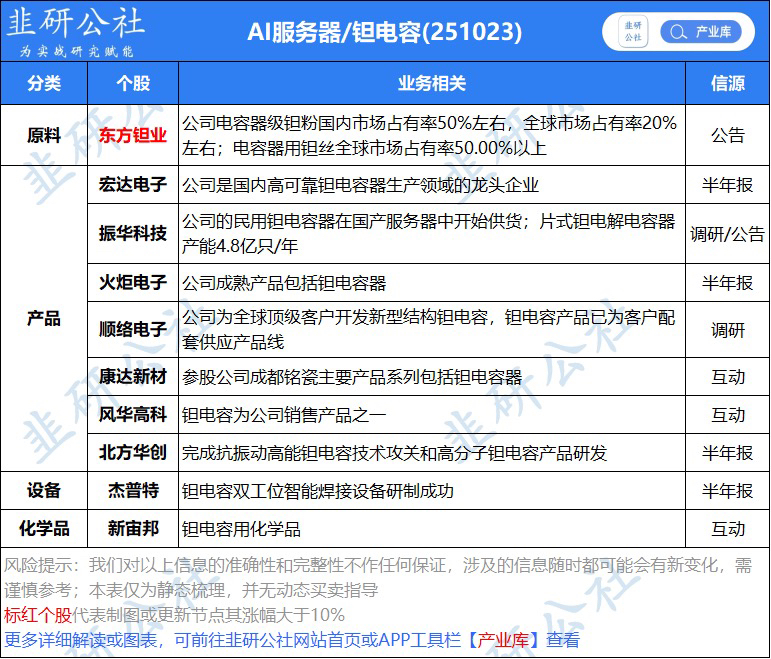Image resolution: width=771 pixels, height=659 pixels.
Task: Click 公司成熟产品包括钽电容器 description
Action: [x=284, y=283]
